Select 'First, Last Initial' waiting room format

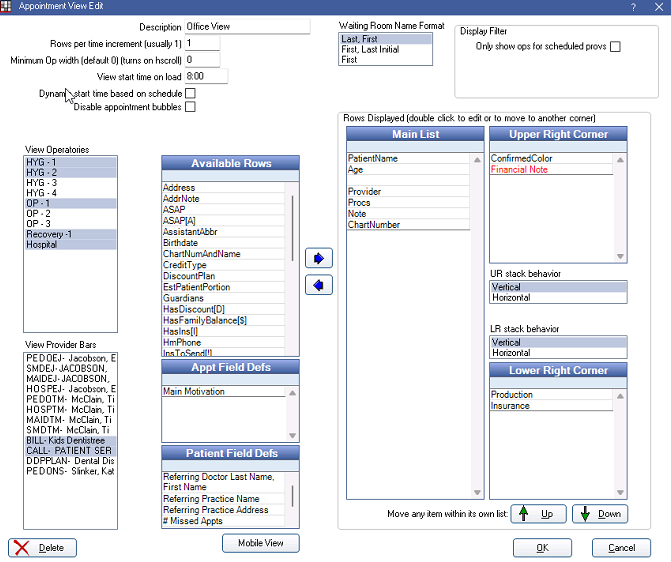coord(385,49)
